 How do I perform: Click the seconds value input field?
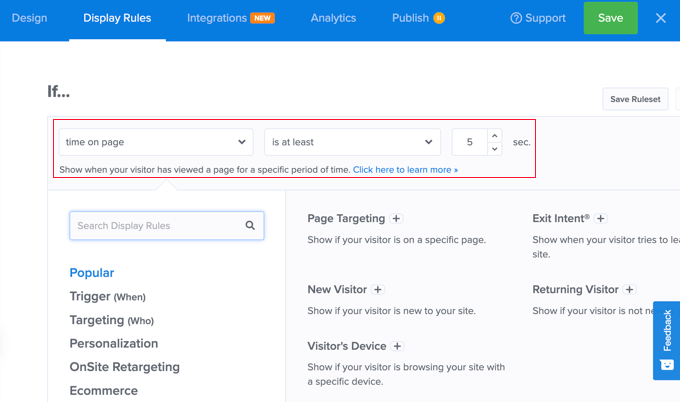tap(470, 142)
